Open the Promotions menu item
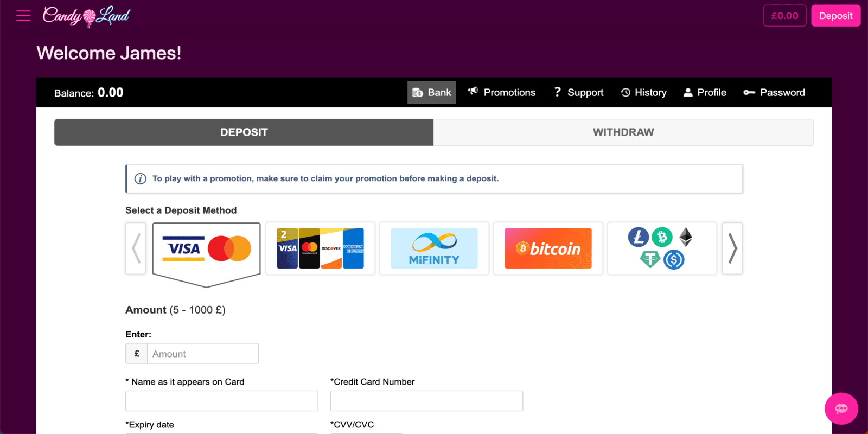Image resolution: width=868 pixels, height=434 pixels. coord(502,93)
